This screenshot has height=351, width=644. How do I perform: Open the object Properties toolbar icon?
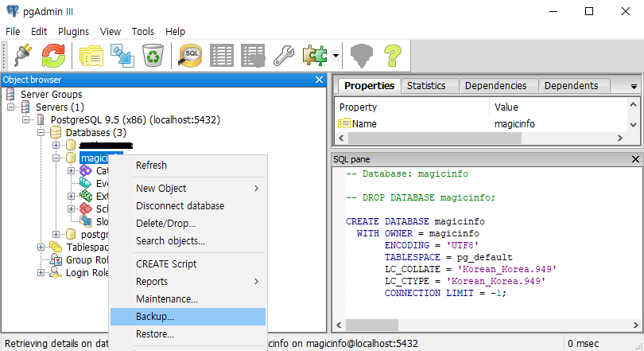pyautogui.click(x=91, y=56)
